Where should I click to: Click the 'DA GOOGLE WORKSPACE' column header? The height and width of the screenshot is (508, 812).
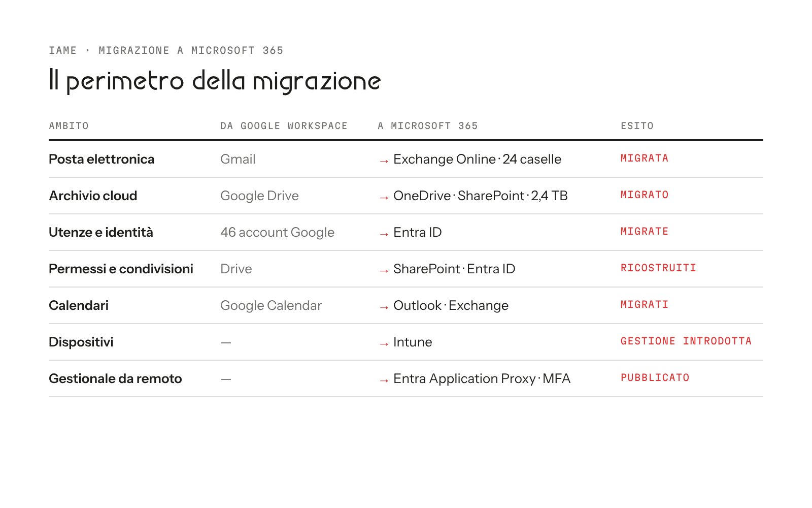[x=284, y=126]
